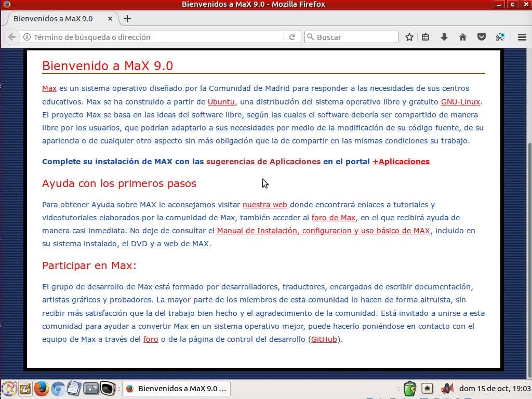532x399 pixels.
Task: Click the search magnifier icon in Buscar box
Action: 310,37
